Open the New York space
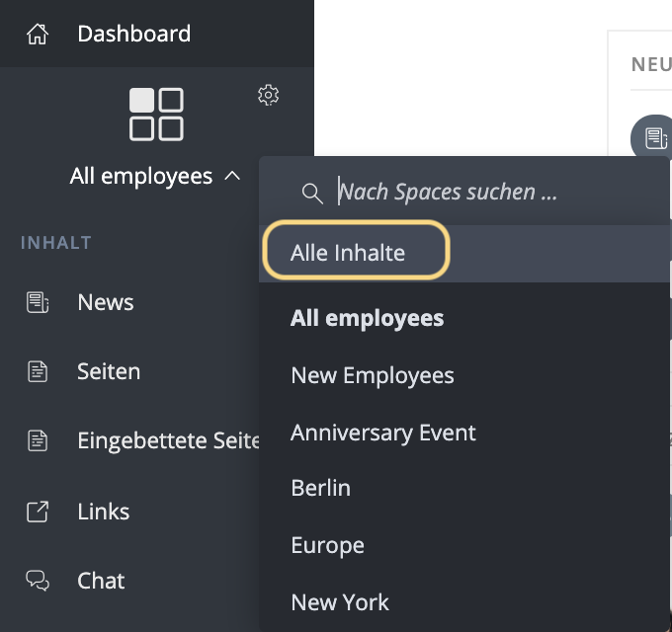Viewport: 672px width, 632px height. click(x=340, y=601)
